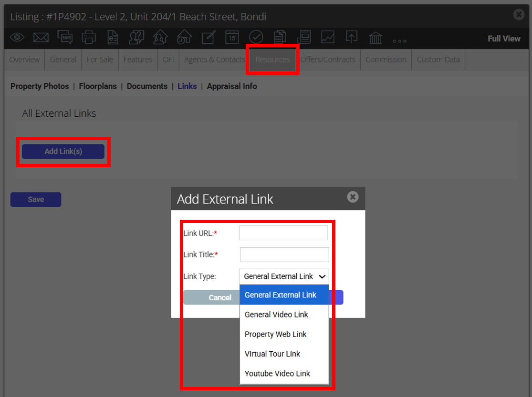The height and width of the screenshot is (397, 532).
Task: Click Cancel in the dialog
Action: 212,298
